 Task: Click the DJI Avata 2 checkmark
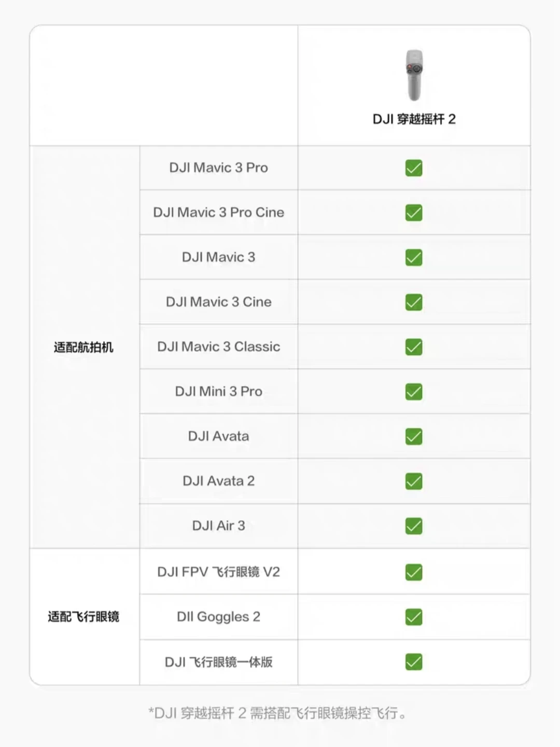coord(414,481)
